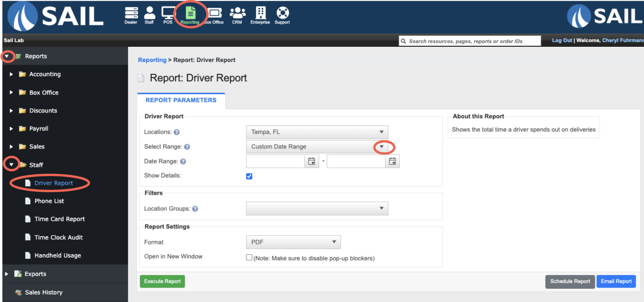Click the Payroll folder label
Screen dimensions: 644x302
pyautogui.click(x=39, y=129)
